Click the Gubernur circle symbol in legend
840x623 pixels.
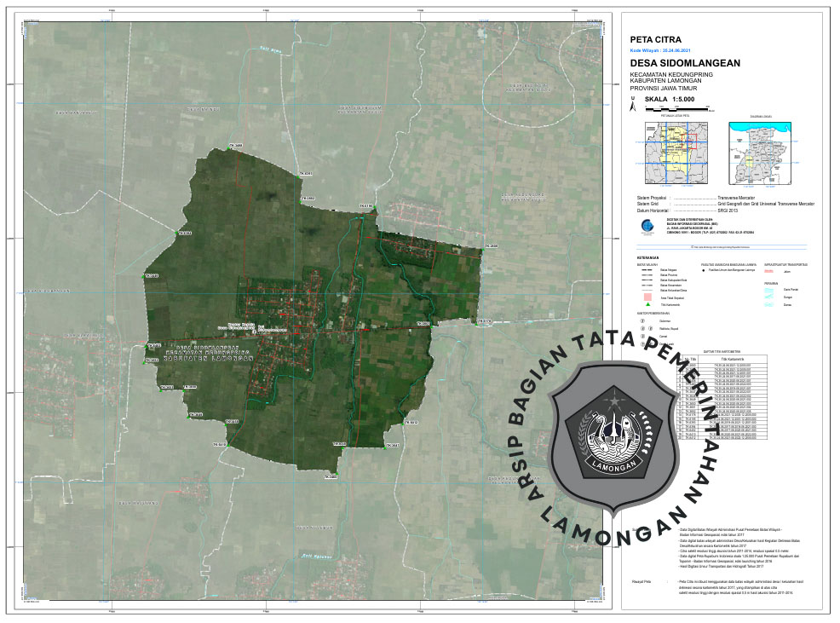644,321
